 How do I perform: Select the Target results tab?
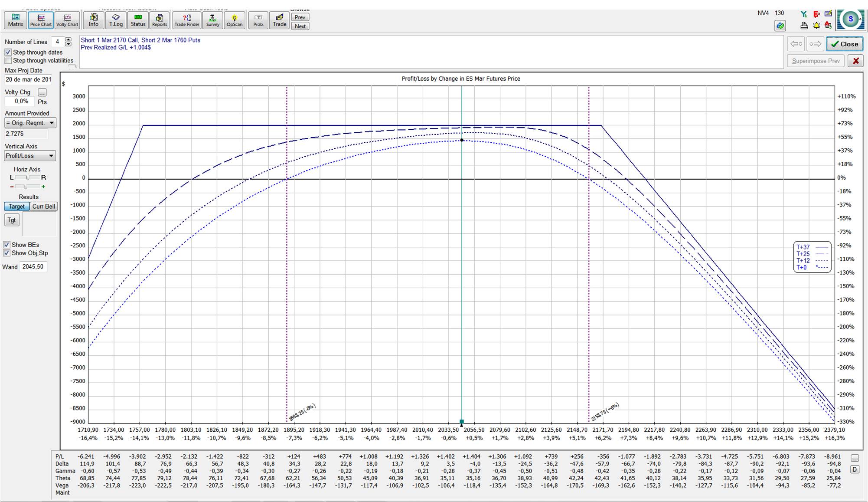16,207
